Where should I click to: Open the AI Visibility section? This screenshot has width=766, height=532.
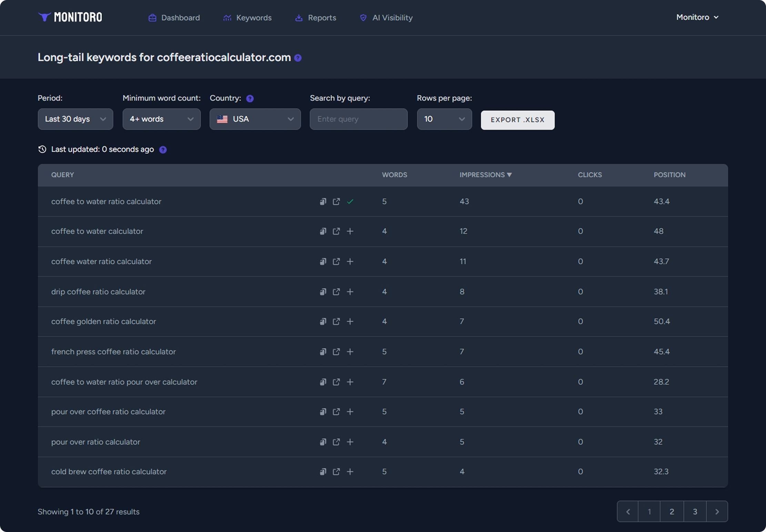[x=386, y=18]
